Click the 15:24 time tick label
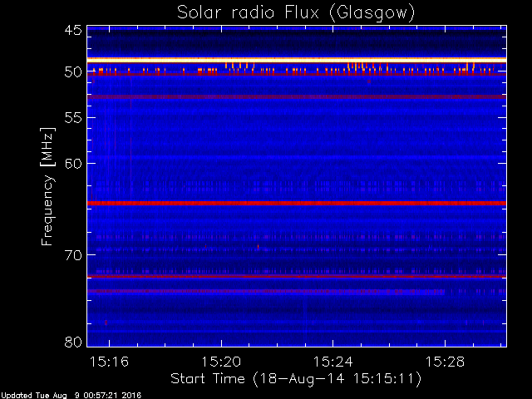Image resolution: width=532 pixels, height=399 pixels. point(332,362)
